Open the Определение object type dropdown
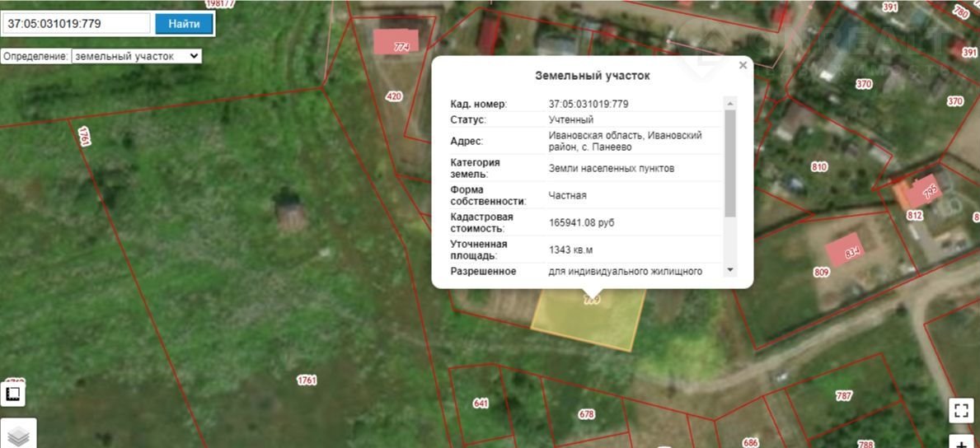The height and width of the screenshot is (448, 980). [136, 56]
